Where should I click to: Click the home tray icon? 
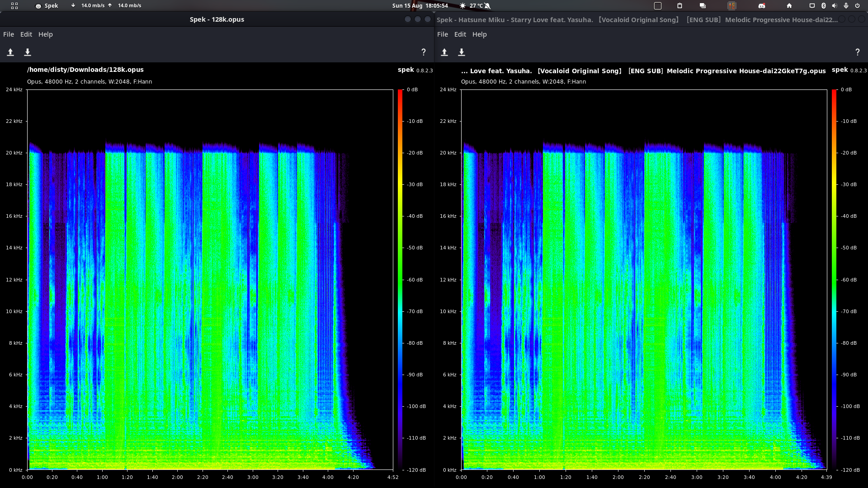click(x=789, y=6)
